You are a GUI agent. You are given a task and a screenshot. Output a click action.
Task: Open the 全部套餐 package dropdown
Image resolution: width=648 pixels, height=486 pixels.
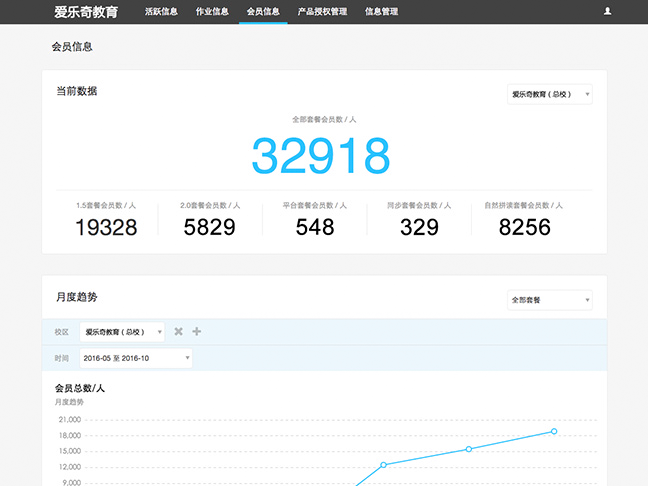pyautogui.click(x=549, y=300)
